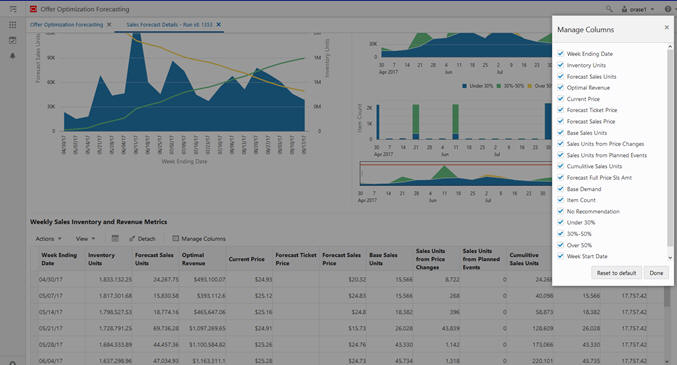The image size is (677, 365).
Task: Toggle the Base Sales Units checkbox
Action: click(x=560, y=132)
